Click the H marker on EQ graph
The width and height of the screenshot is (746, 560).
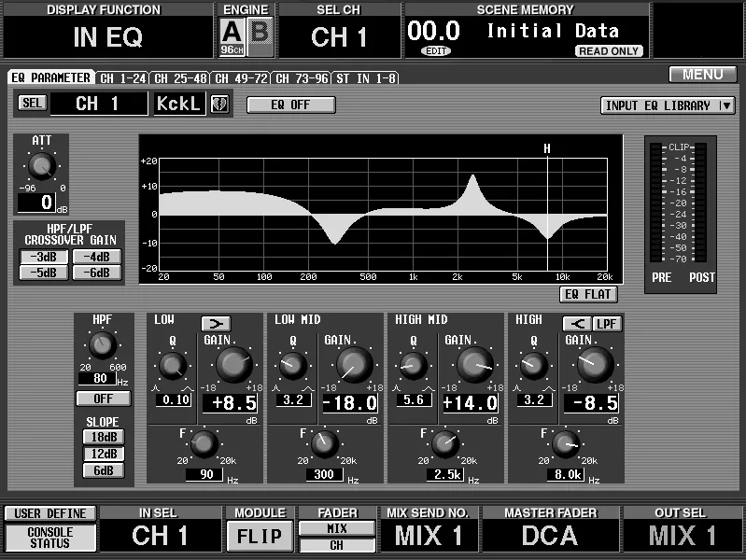pyautogui.click(x=547, y=149)
